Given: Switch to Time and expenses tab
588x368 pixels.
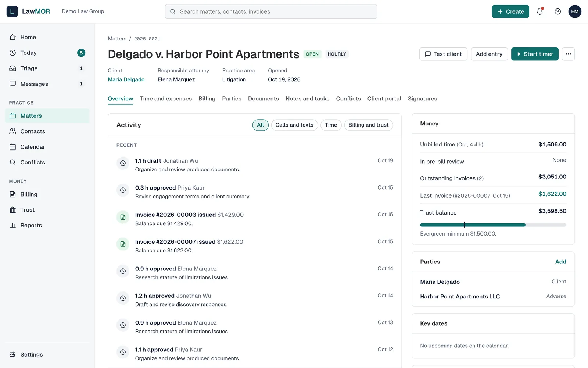Looking at the screenshot, I should tap(166, 99).
